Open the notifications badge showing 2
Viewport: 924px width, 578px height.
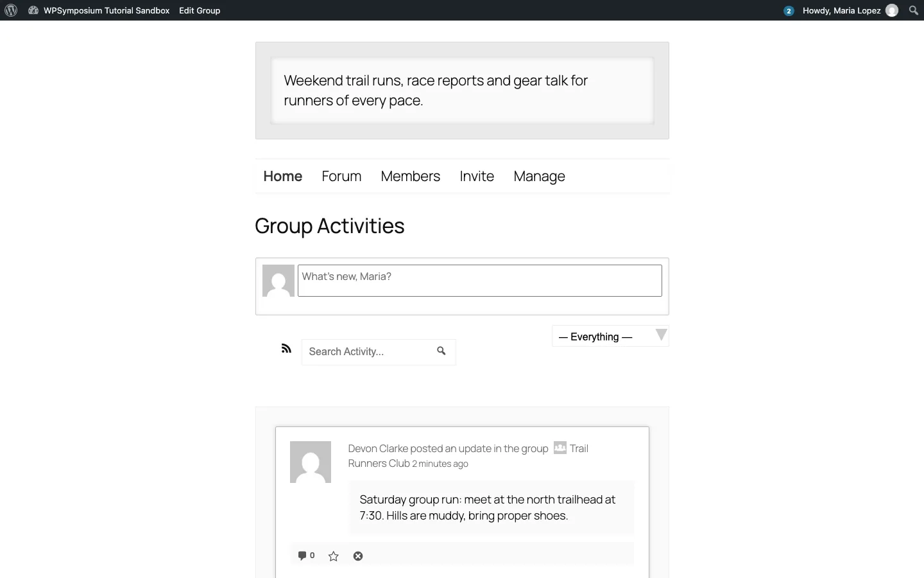pyautogui.click(x=789, y=10)
